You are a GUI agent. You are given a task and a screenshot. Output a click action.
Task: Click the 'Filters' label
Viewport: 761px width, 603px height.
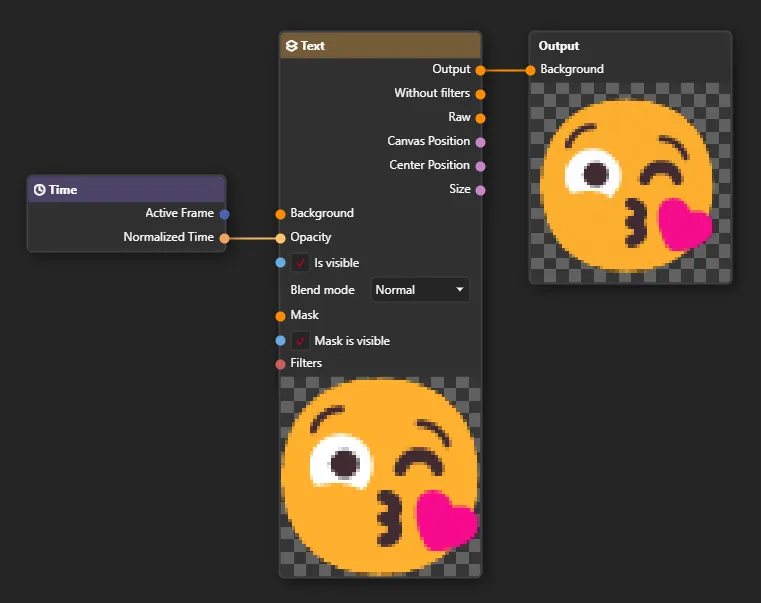[x=306, y=363]
